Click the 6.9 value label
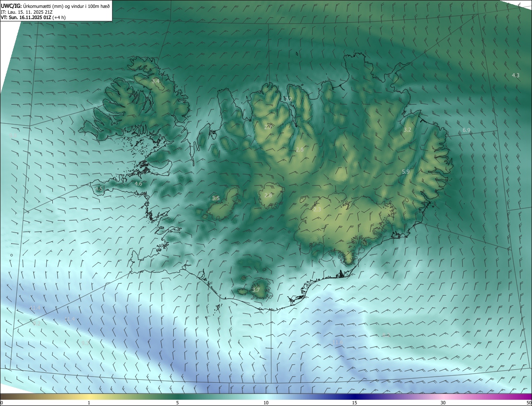Image resolution: width=532 pixels, height=406 pixels. click(466, 130)
